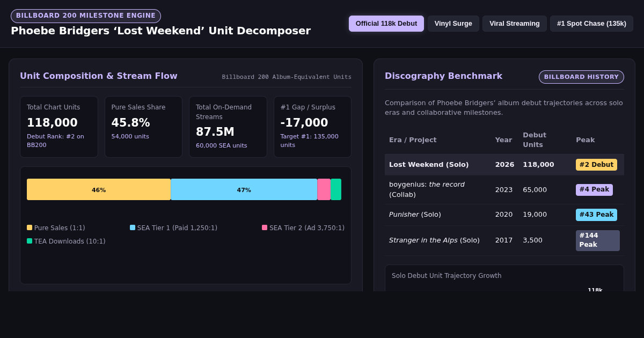Click the Discography Benchmark heading
The image size is (644, 338).
click(x=443, y=76)
